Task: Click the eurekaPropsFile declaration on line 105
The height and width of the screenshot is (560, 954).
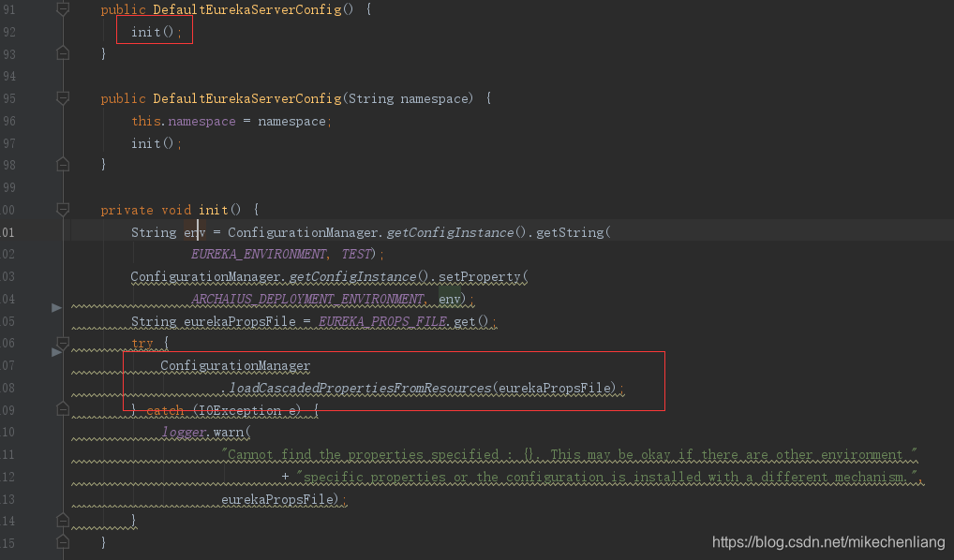Action: click(x=240, y=321)
